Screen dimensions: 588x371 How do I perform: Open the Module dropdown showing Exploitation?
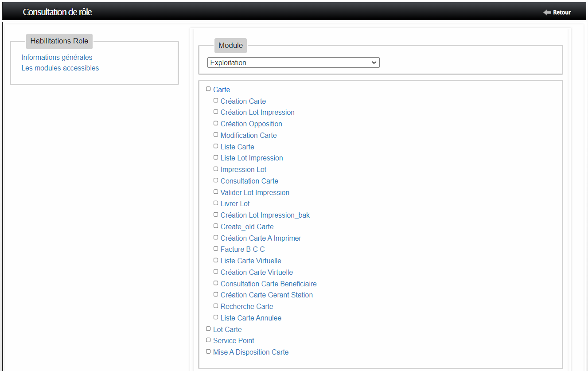pos(293,63)
